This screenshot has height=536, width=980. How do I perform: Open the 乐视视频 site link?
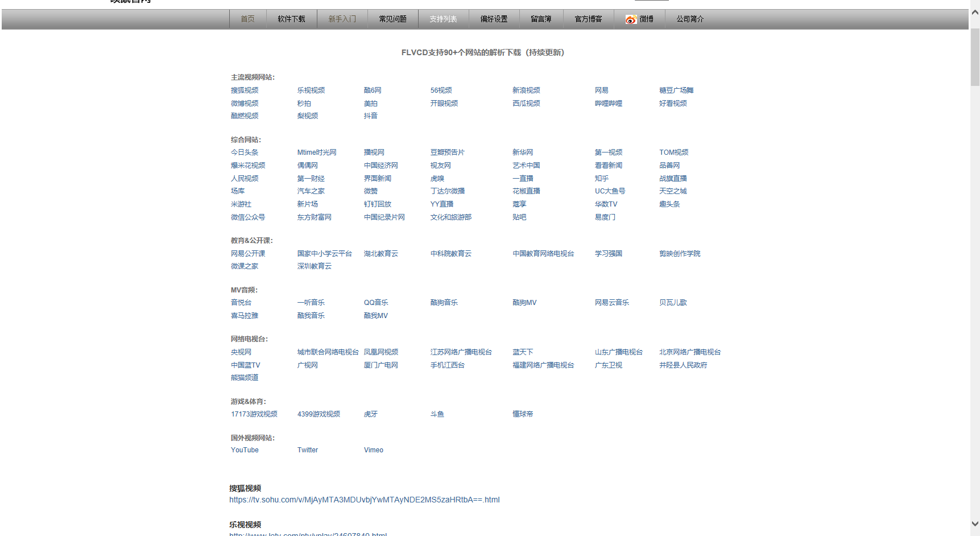tap(311, 90)
